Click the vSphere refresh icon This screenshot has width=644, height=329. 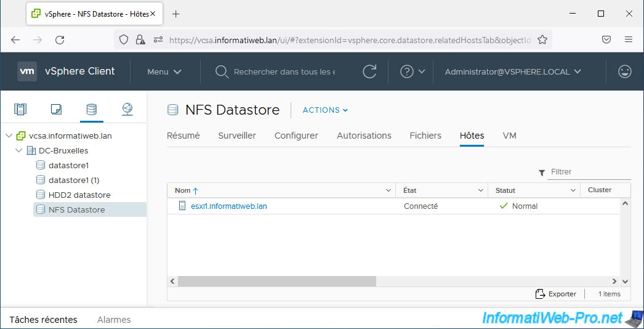coord(369,71)
